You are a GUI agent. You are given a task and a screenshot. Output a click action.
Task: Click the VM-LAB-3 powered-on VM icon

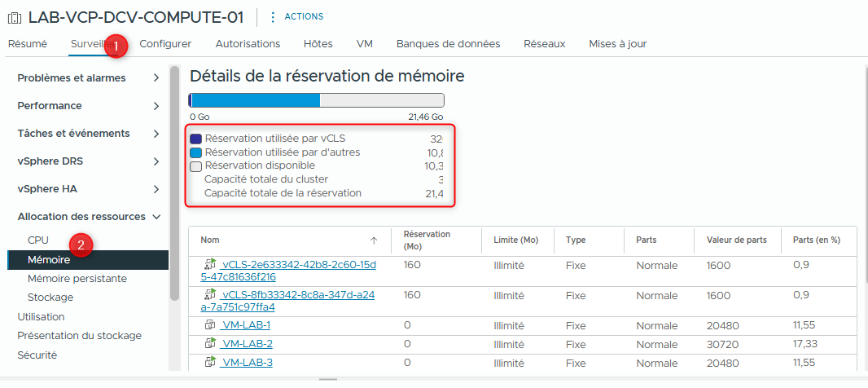click(x=210, y=363)
